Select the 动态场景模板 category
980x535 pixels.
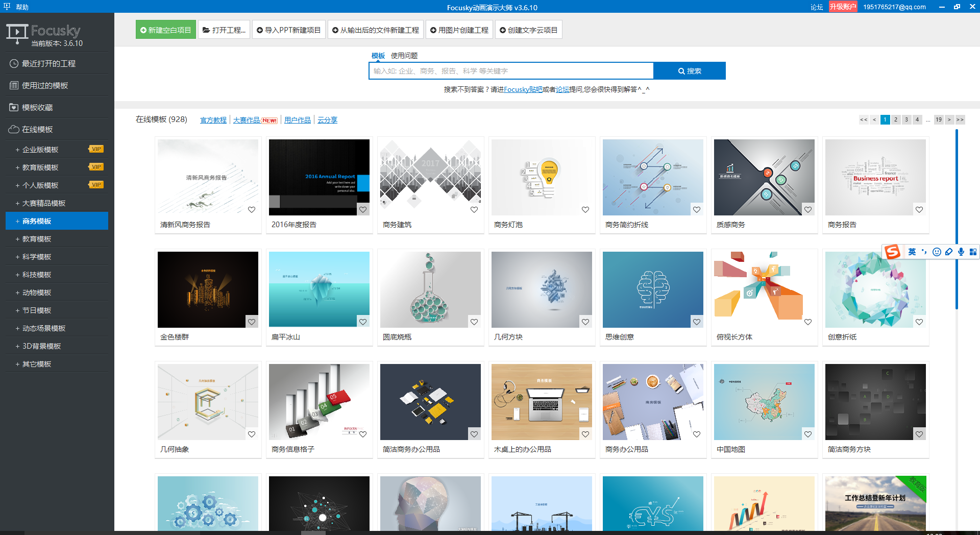tap(57, 328)
